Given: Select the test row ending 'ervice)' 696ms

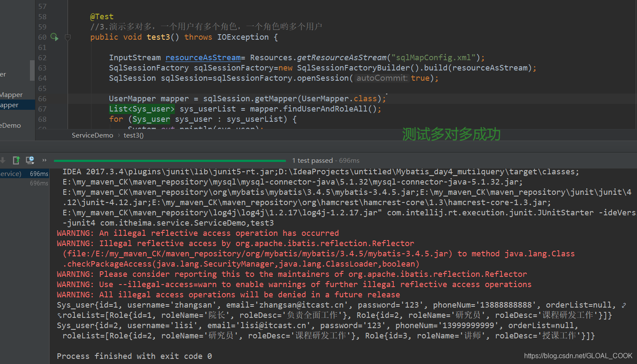Looking at the screenshot, I should [x=24, y=174].
